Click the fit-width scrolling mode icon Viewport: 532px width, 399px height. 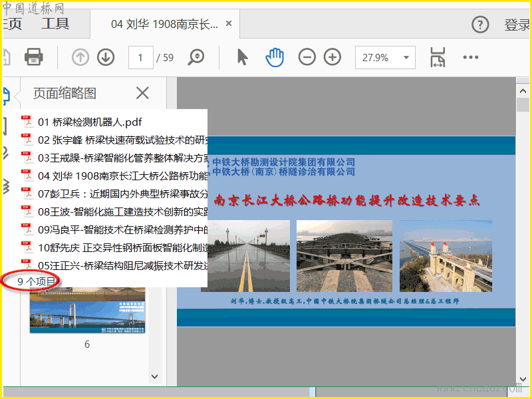438,57
